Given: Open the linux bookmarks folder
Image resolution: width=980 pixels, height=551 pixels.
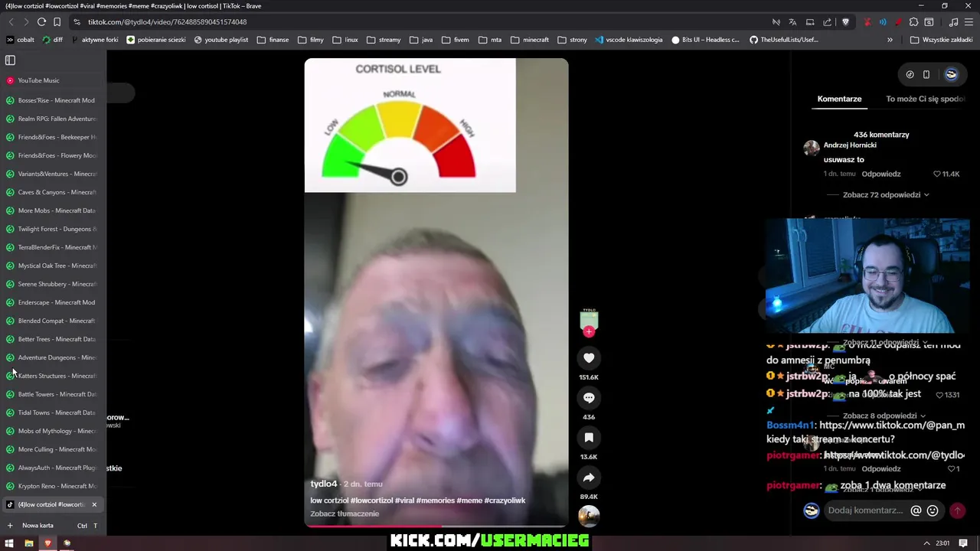Looking at the screenshot, I should point(345,40).
